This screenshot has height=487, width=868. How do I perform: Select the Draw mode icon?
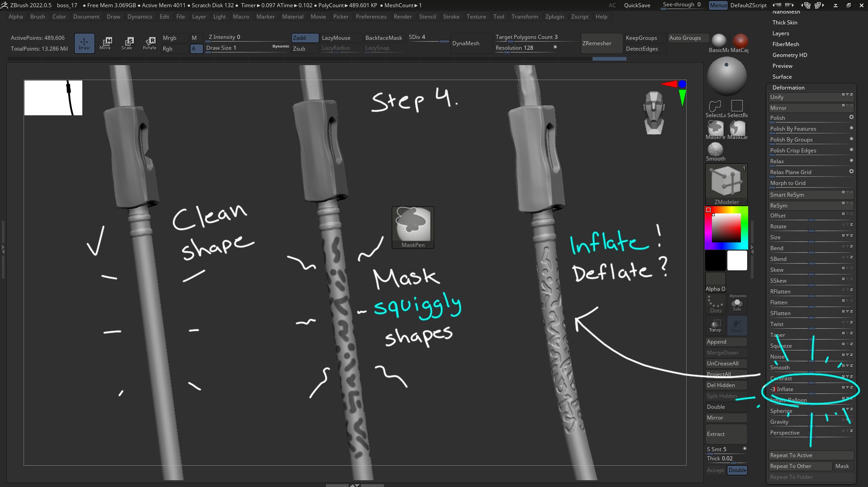[x=84, y=43]
